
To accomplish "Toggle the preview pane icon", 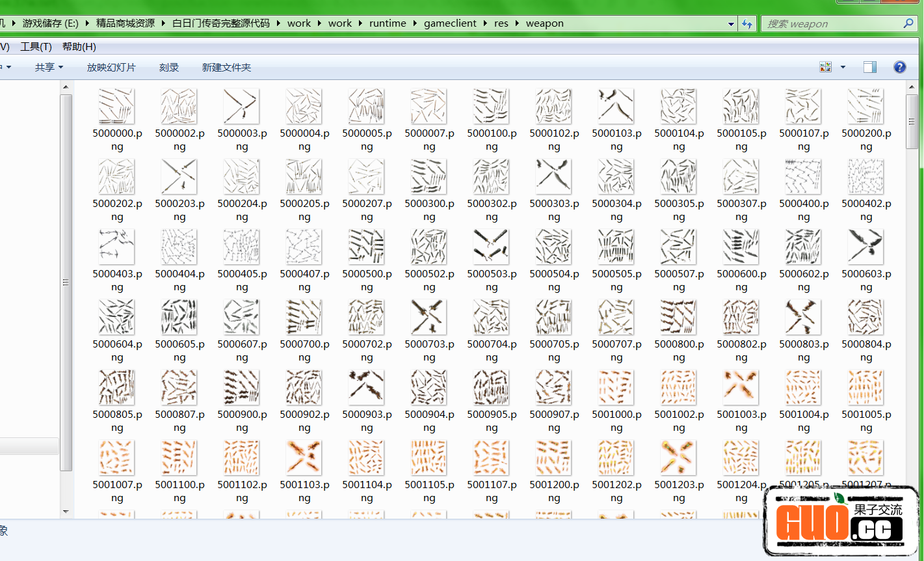I will (869, 66).
